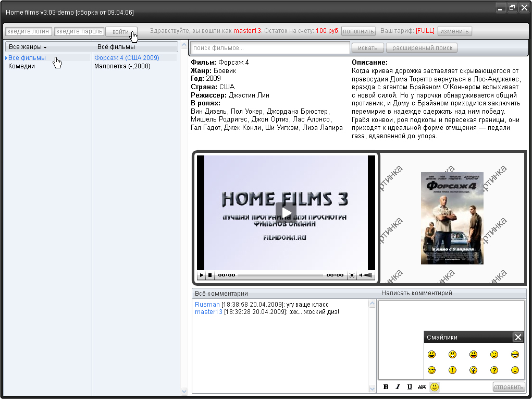Click the comments list scroll-down arrow
The height and width of the screenshot is (399, 532).
click(372, 389)
